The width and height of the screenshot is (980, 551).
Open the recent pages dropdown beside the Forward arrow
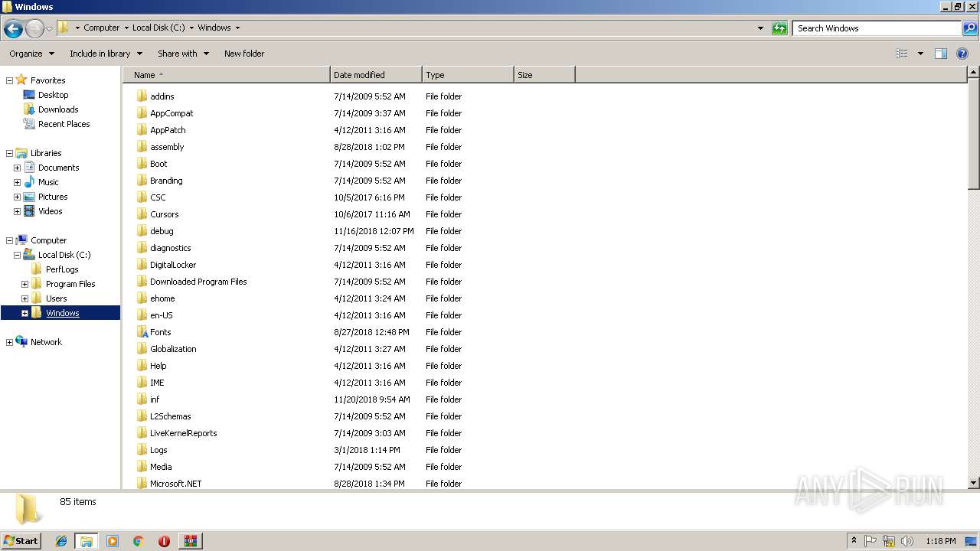click(x=49, y=29)
